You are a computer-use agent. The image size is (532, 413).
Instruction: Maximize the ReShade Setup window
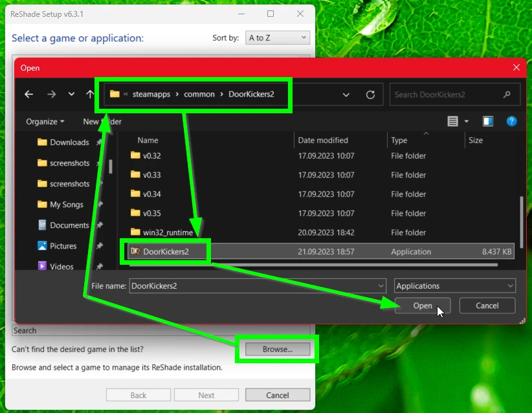(x=271, y=14)
